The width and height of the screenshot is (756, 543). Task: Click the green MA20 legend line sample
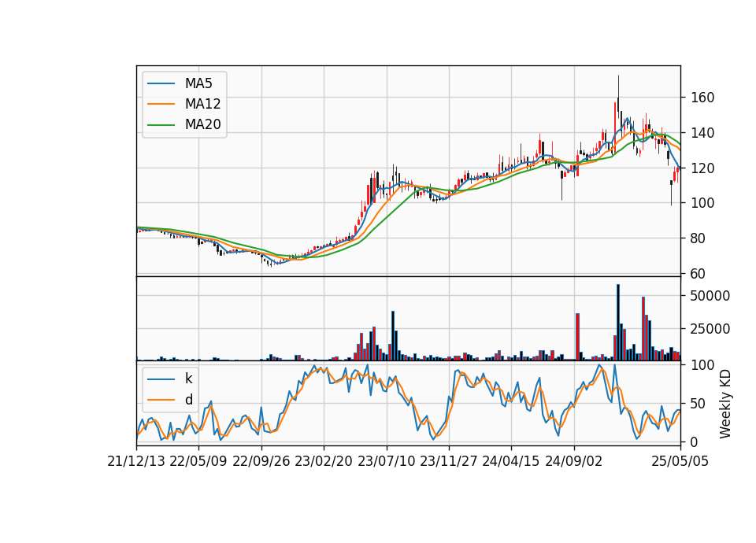coord(161,125)
